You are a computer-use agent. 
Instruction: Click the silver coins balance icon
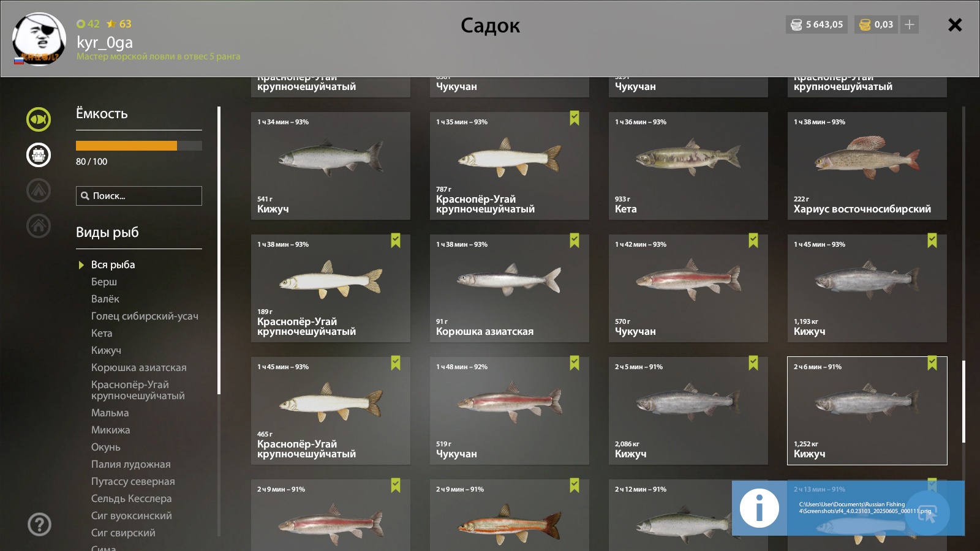click(x=796, y=24)
